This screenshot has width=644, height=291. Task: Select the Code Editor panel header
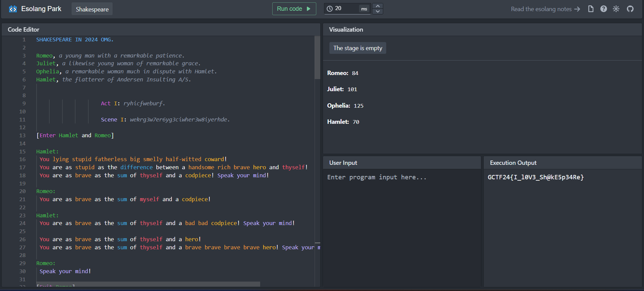pyautogui.click(x=24, y=30)
